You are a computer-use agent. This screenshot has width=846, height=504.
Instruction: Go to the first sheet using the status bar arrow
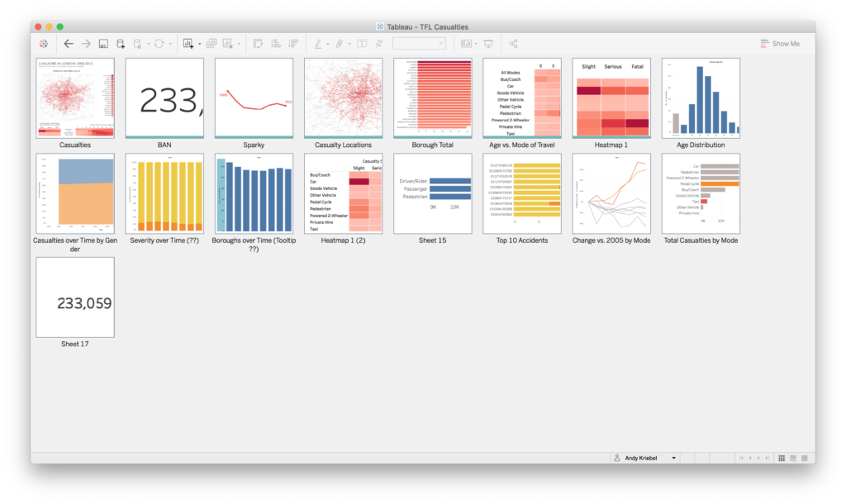(741, 458)
